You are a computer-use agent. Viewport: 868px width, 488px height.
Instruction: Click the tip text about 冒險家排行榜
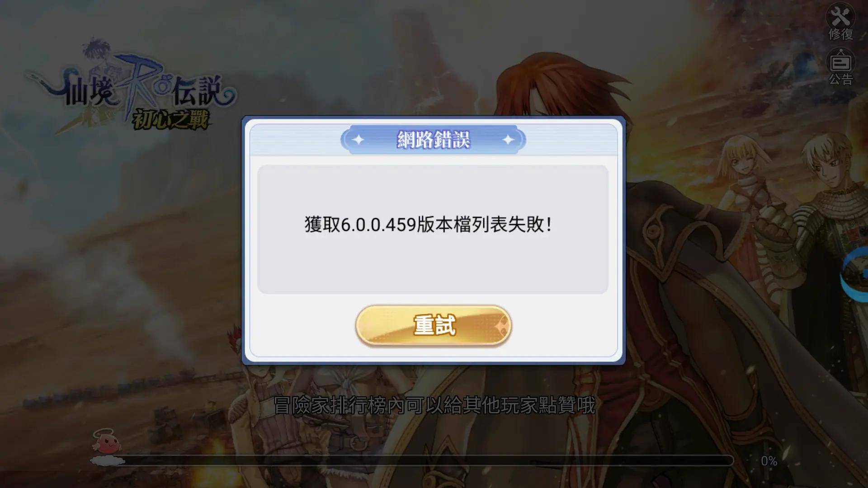coord(434,405)
